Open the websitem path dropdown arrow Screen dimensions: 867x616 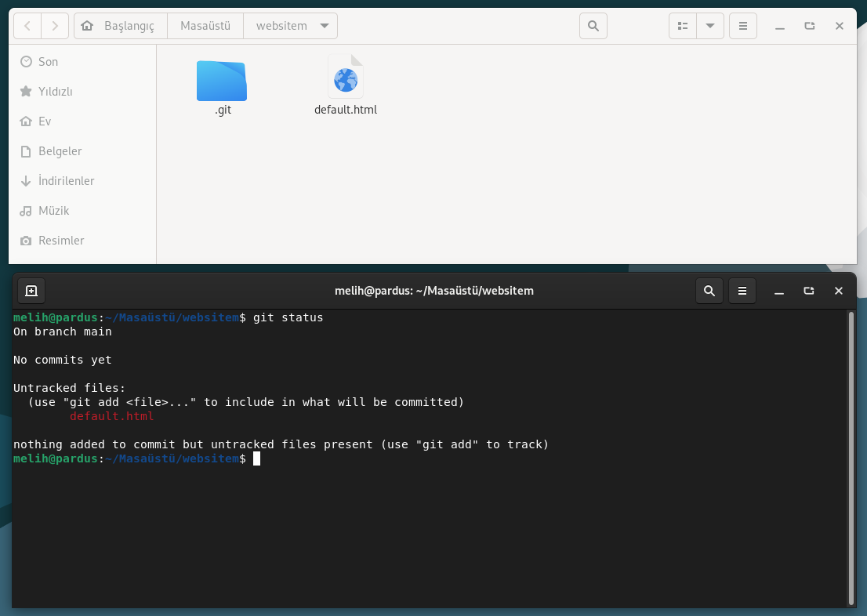coord(325,26)
